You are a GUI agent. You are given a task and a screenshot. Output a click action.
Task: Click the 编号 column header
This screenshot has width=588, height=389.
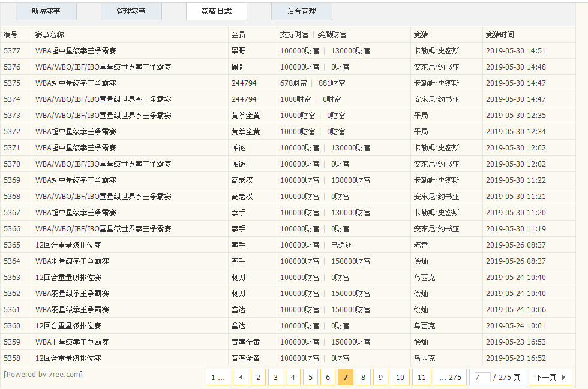[11, 35]
